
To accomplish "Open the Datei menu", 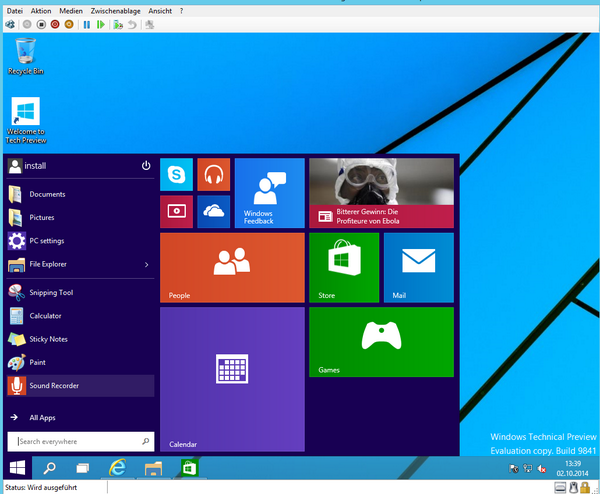I will pos(15,11).
